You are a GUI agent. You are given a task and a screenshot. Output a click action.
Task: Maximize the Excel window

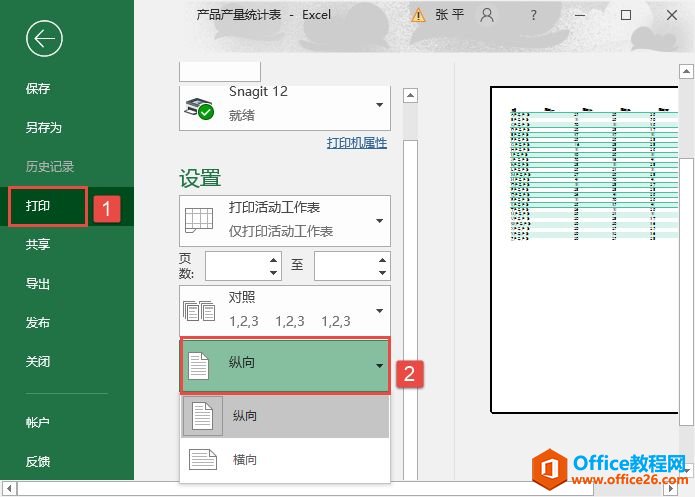pos(626,16)
